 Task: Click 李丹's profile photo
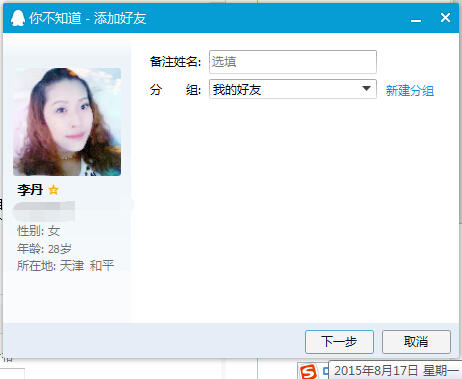tap(67, 122)
